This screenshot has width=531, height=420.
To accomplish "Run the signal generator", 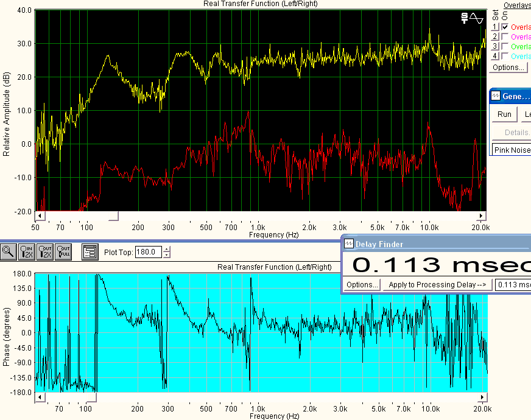I will [x=504, y=114].
